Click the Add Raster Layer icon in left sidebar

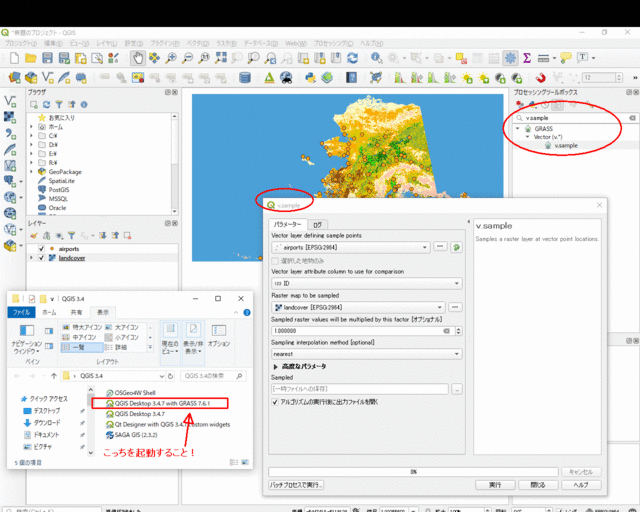tap(10, 117)
